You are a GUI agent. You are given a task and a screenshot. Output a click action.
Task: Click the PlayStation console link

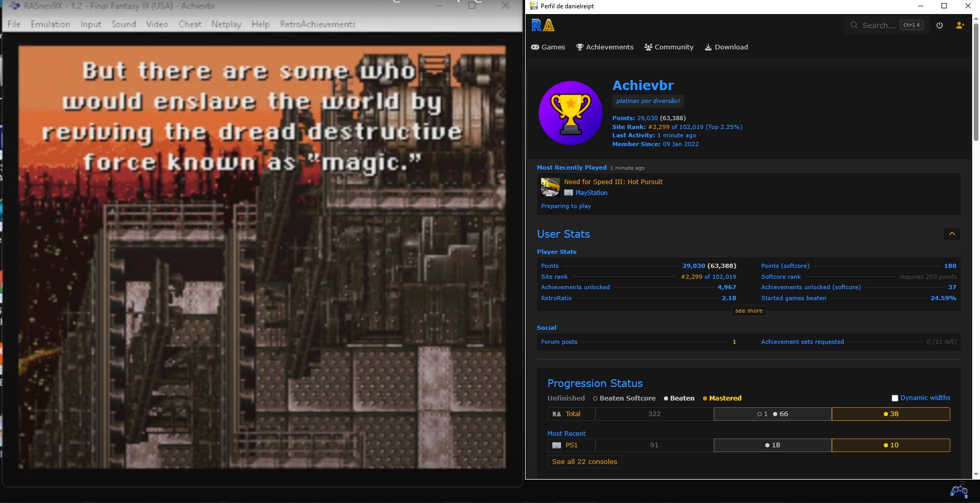(591, 192)
